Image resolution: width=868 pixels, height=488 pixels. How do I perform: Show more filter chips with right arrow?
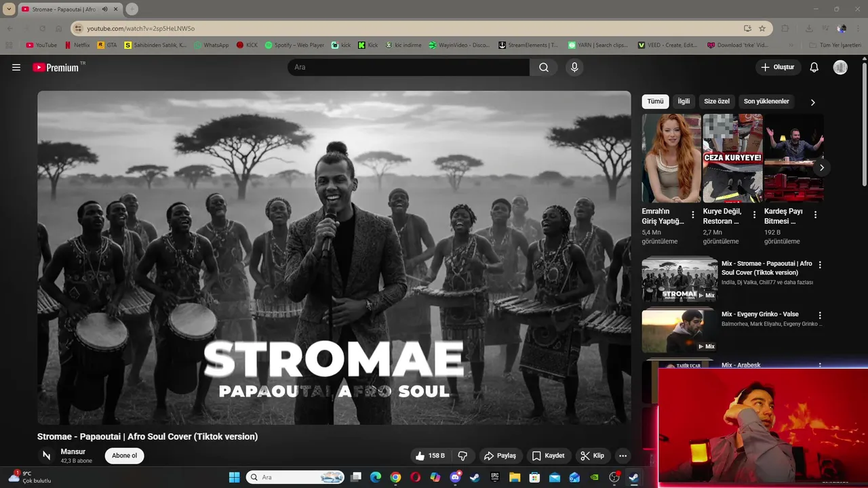[x=812, y=102]
